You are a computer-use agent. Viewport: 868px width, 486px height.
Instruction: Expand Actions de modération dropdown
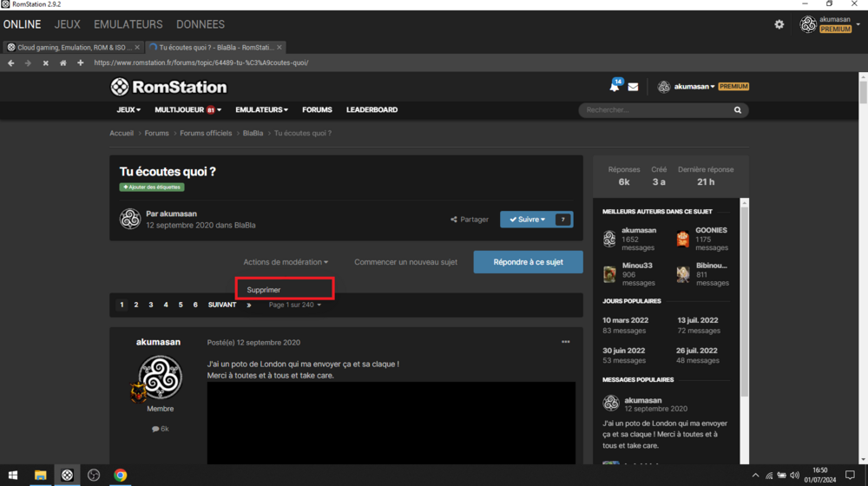(286, 262)
